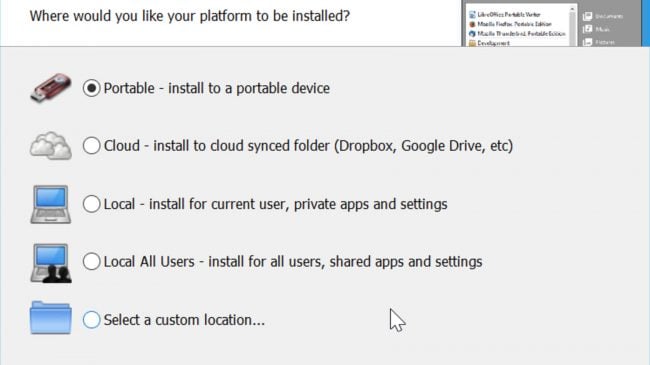Screen dimensions: 650x365
Task: Choose Select a custom location option
Action: click(91, 320)
